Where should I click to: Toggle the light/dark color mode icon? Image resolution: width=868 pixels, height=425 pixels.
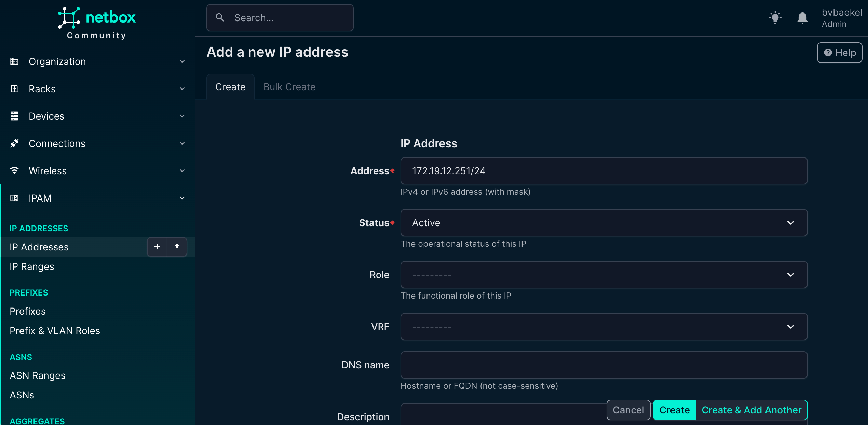(775, 17)
